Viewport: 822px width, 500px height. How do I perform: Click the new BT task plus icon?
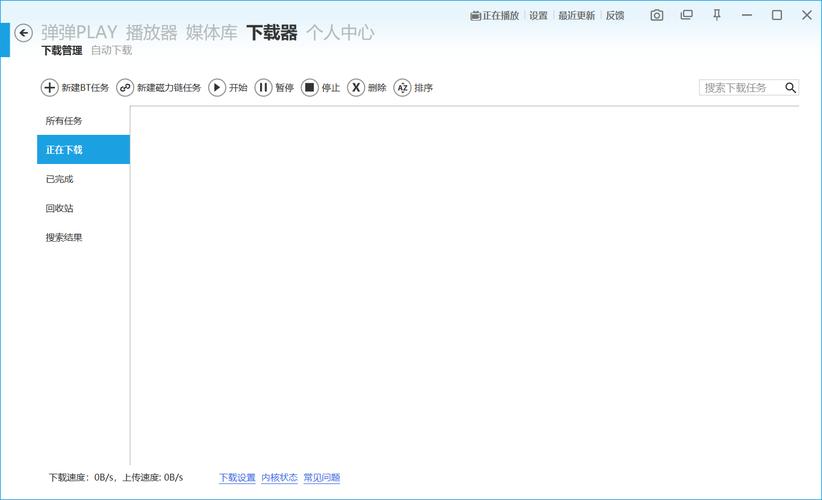50,88
